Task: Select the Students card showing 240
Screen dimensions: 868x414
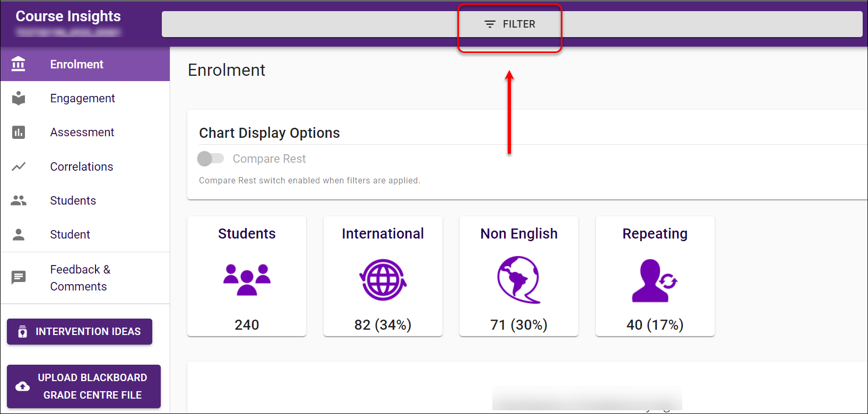Action: point(247,276)
